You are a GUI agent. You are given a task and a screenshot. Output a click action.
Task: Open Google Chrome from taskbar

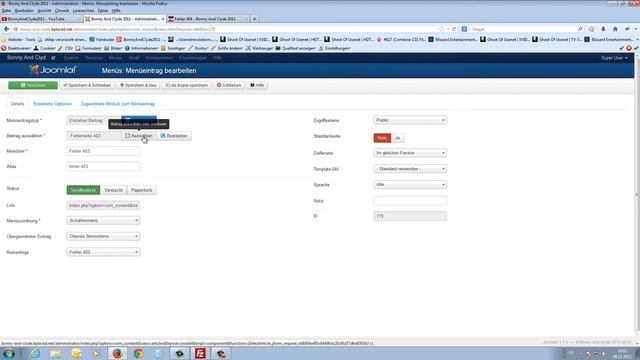138,353
